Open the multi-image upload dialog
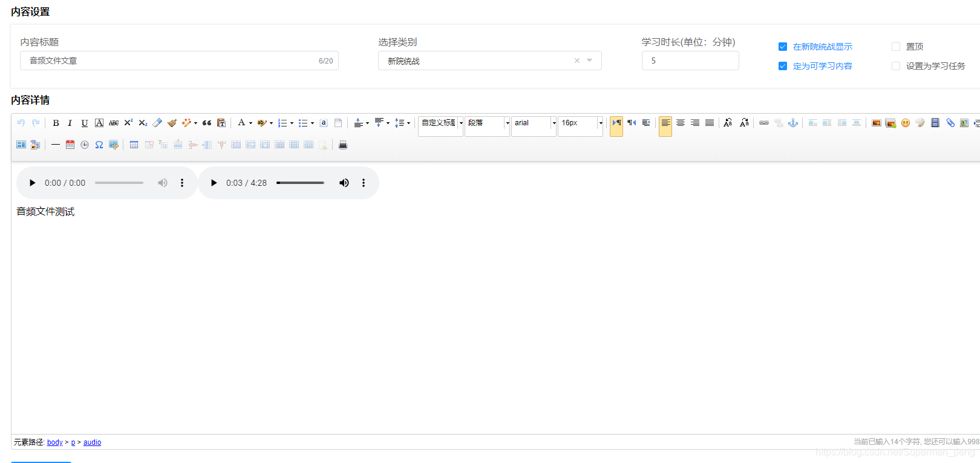Viewport: 980px width, 463px height. (890, 123)
